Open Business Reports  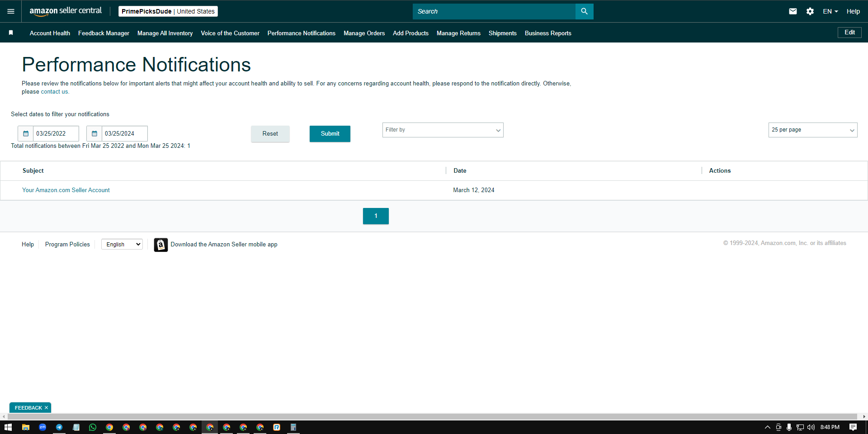[548, 33]
